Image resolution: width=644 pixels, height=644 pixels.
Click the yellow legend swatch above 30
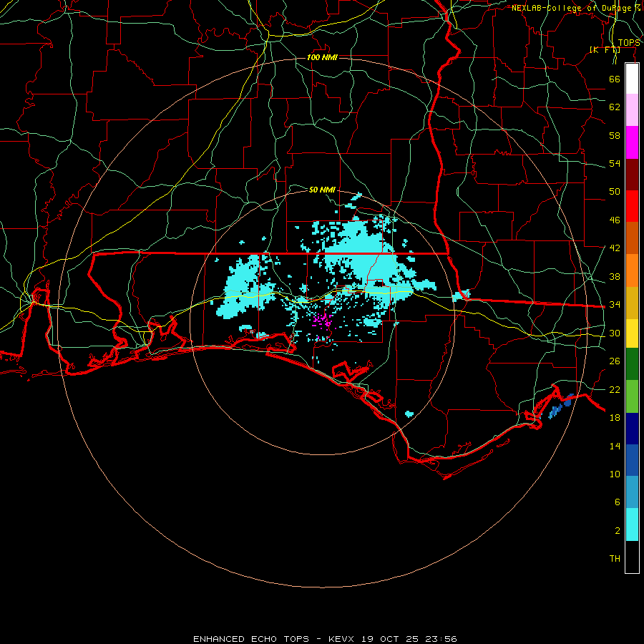[632, 333]
